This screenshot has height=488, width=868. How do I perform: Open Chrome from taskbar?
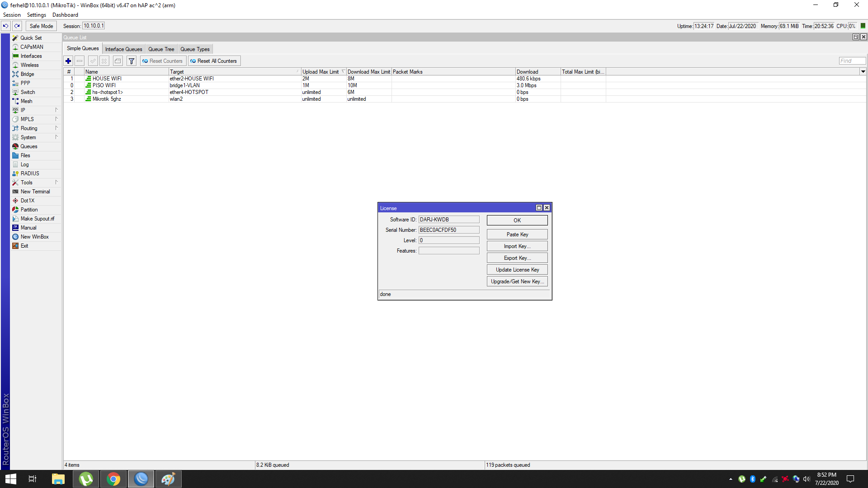[113, 479]
